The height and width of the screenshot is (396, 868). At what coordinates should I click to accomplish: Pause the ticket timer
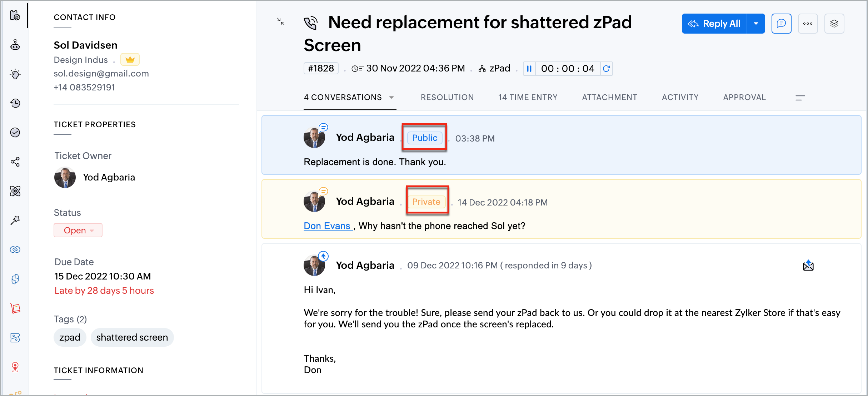coord(529,69)
